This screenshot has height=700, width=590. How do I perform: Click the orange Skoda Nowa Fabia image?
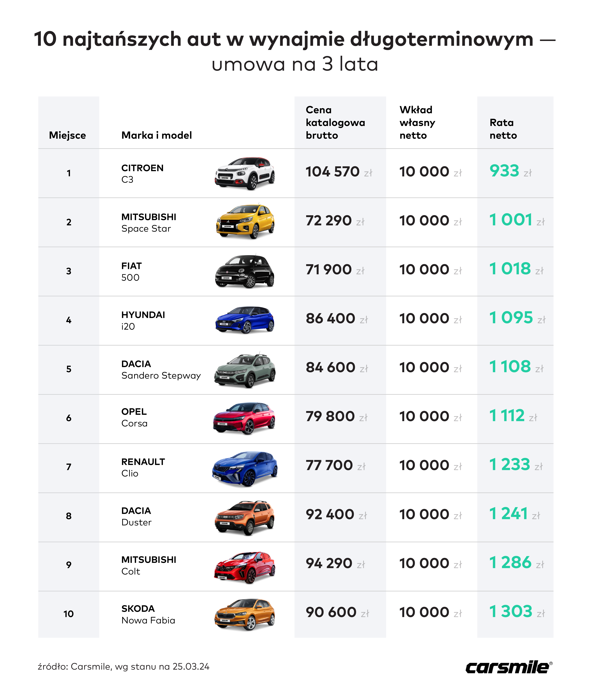244,615
